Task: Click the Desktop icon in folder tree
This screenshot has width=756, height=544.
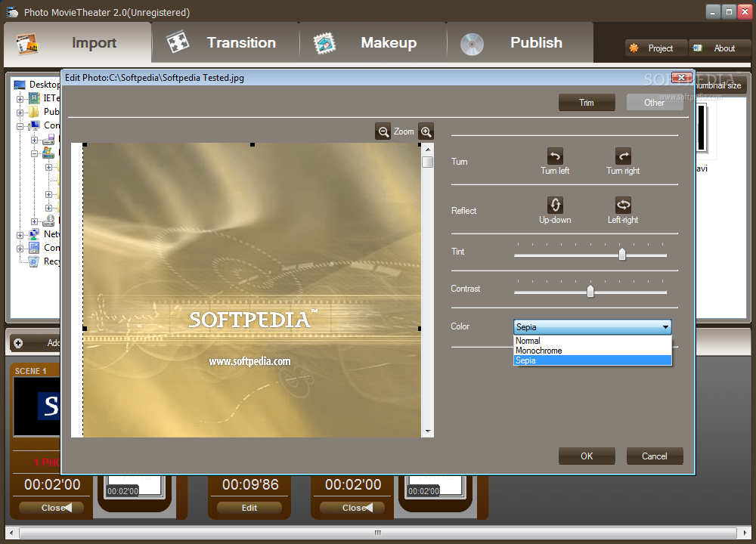Action: [x=20, y=85]
